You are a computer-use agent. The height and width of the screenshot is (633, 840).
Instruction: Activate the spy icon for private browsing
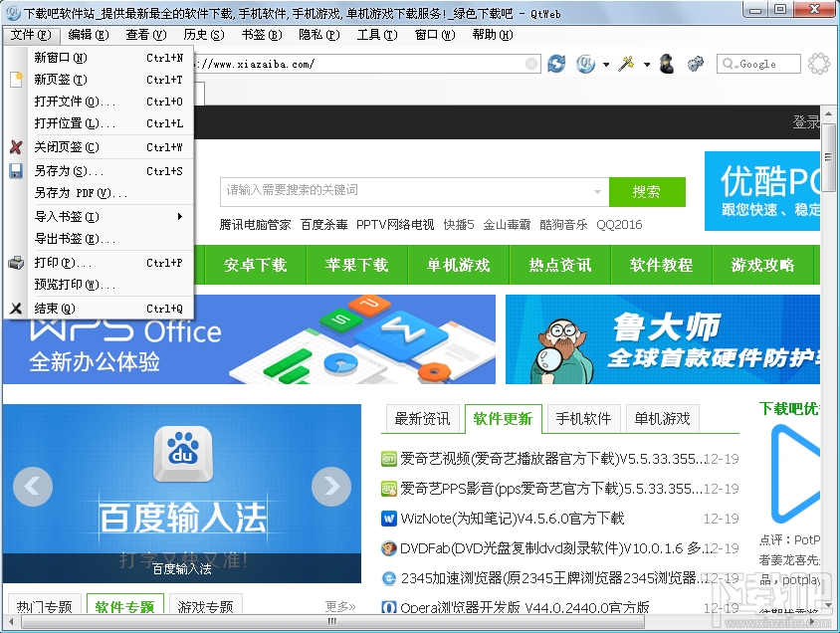pos(668,64)
